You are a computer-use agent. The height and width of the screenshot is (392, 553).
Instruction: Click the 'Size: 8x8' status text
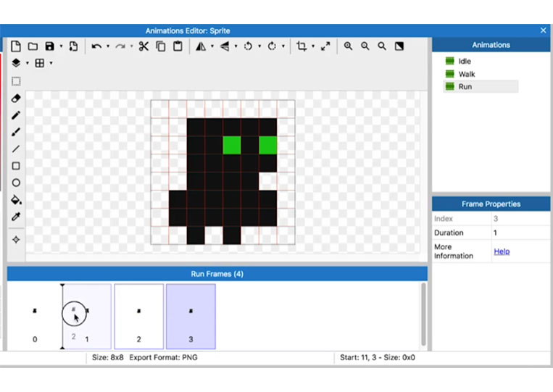pyautogui.click(x=107, y=357)
